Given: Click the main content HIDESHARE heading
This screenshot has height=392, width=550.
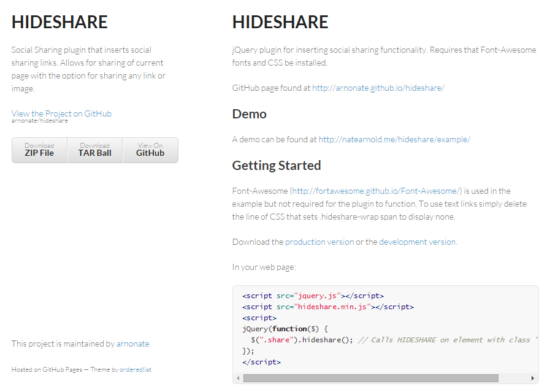Looking at the screenshot, I should click(280, 22).
